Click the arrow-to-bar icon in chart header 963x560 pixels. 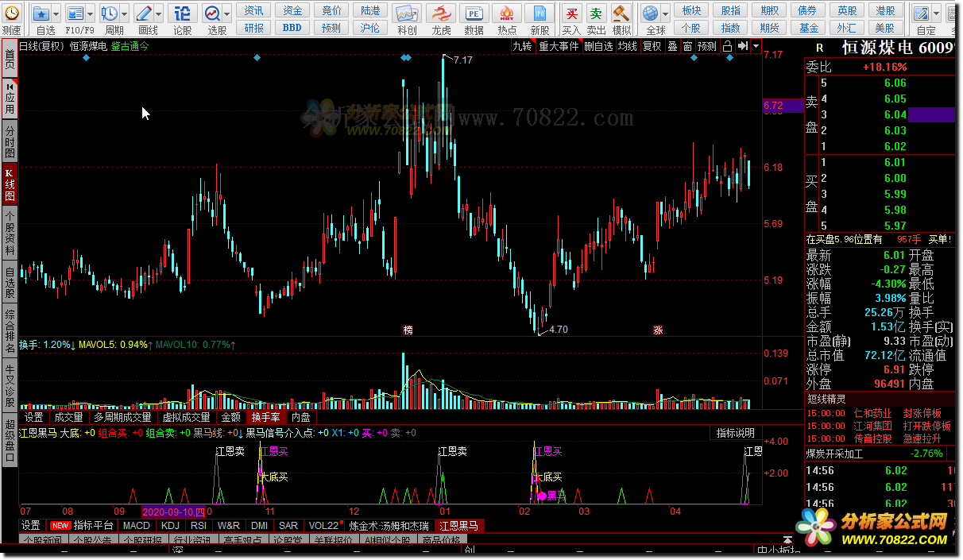point(743,46)
